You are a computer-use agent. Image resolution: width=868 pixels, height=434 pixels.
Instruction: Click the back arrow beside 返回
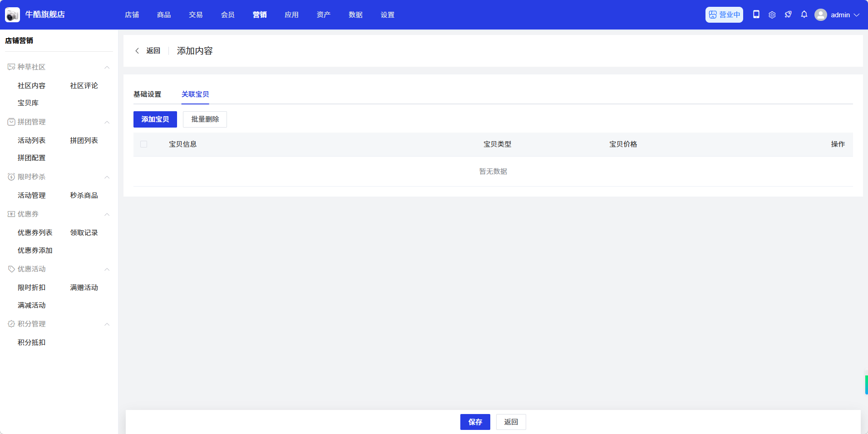click(137, 51)
